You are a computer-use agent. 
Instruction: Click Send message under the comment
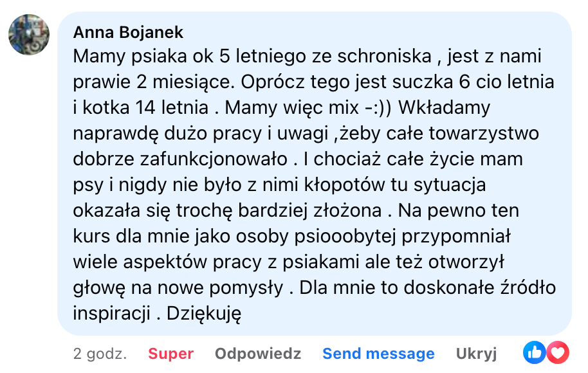click(x=378, y=354)
